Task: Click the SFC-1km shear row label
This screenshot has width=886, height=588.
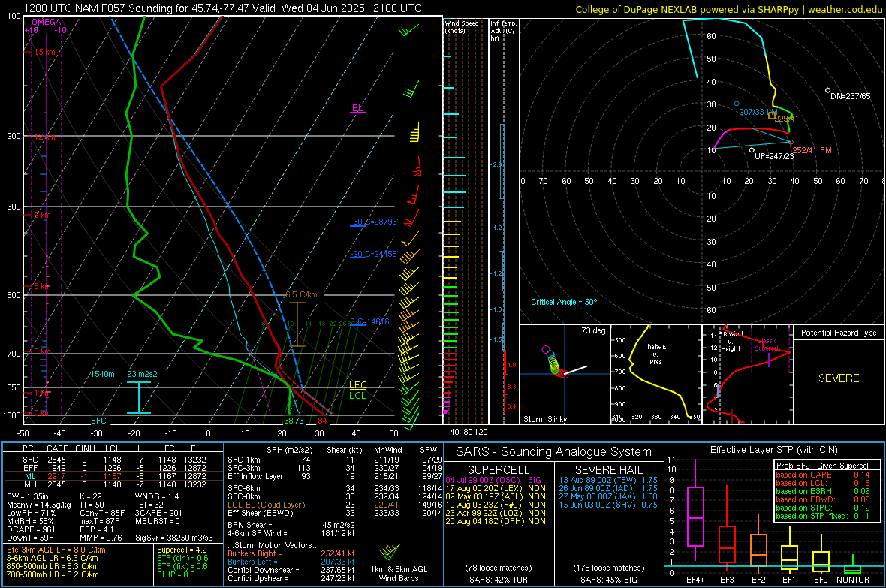Action: click(244, 460)
